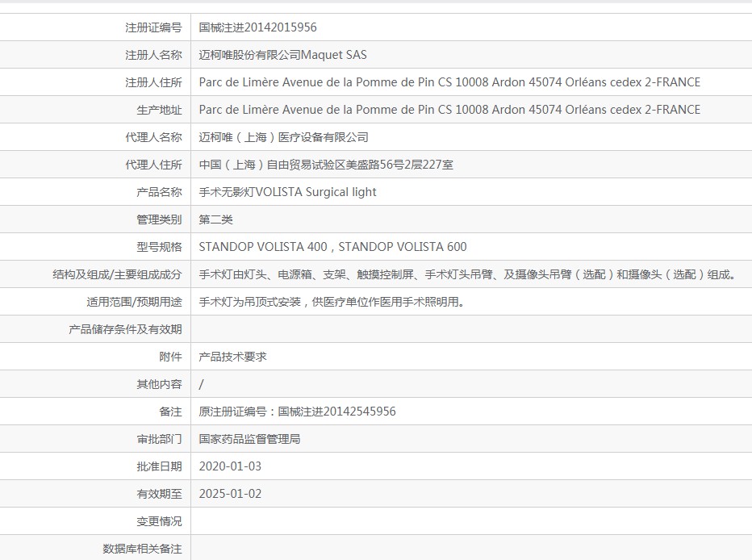Click the 变更情况 label
Image resolution: width=752 pixels, height=560 pixels.
pos(159,521)
